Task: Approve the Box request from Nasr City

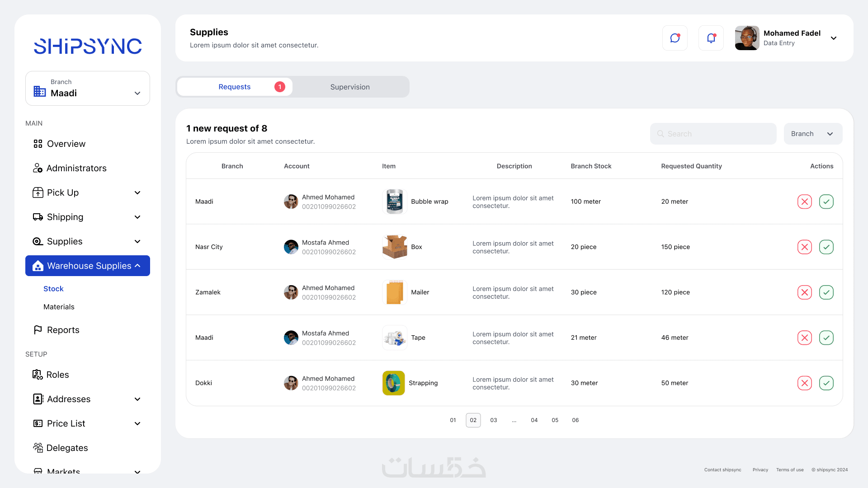Action: click(x=826, y=247)
